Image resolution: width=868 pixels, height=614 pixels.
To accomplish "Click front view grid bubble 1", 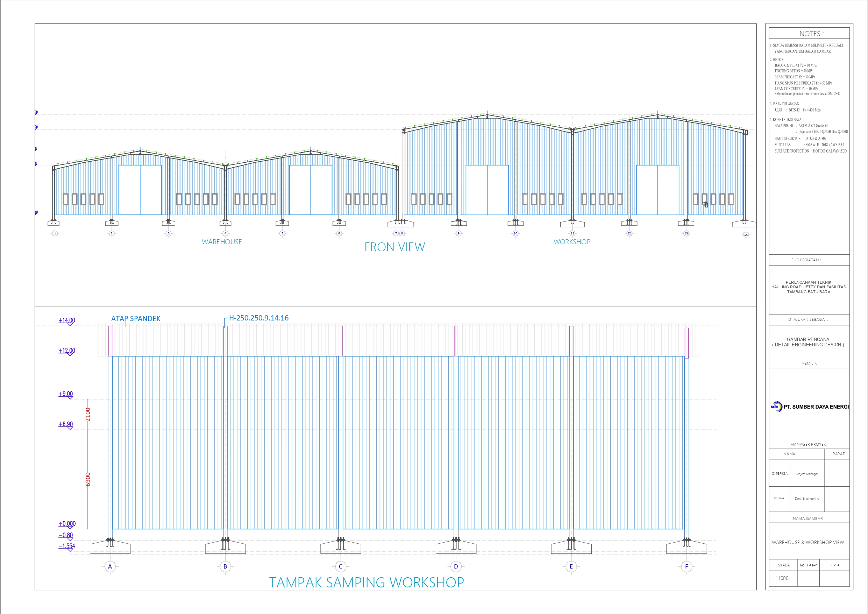I will [x=55, y=233].
